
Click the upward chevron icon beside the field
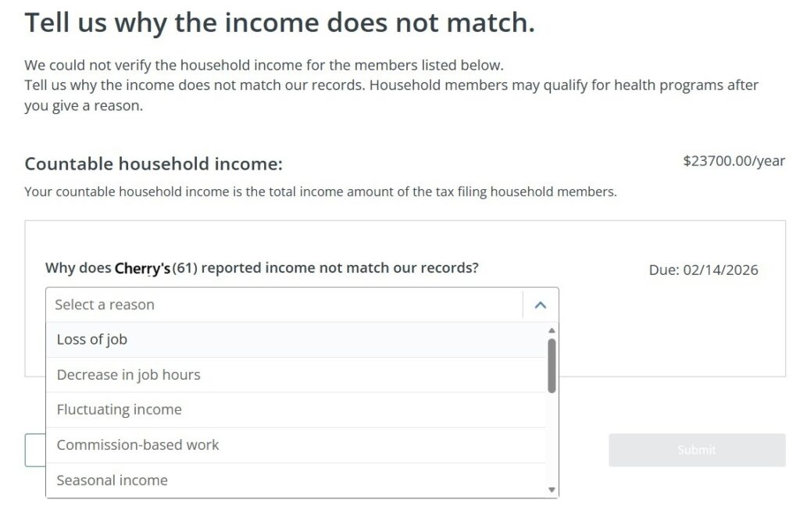coord(541,305)
